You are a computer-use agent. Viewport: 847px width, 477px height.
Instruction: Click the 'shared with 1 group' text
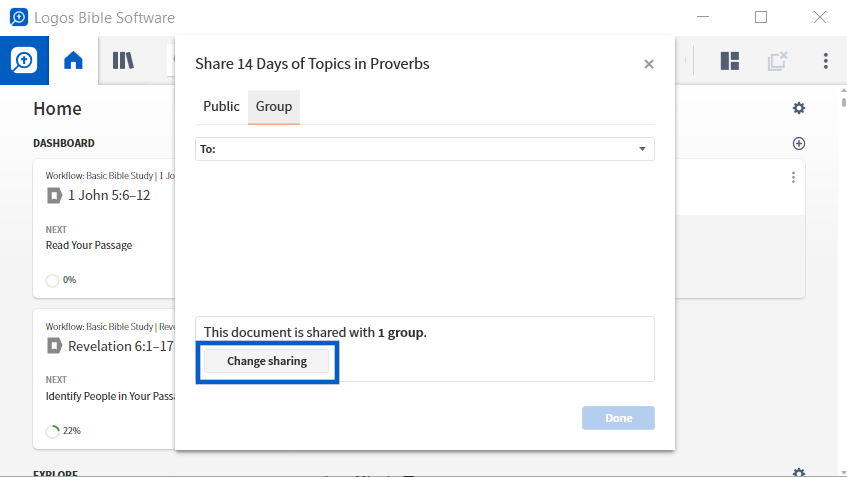(x=315, y=332)
